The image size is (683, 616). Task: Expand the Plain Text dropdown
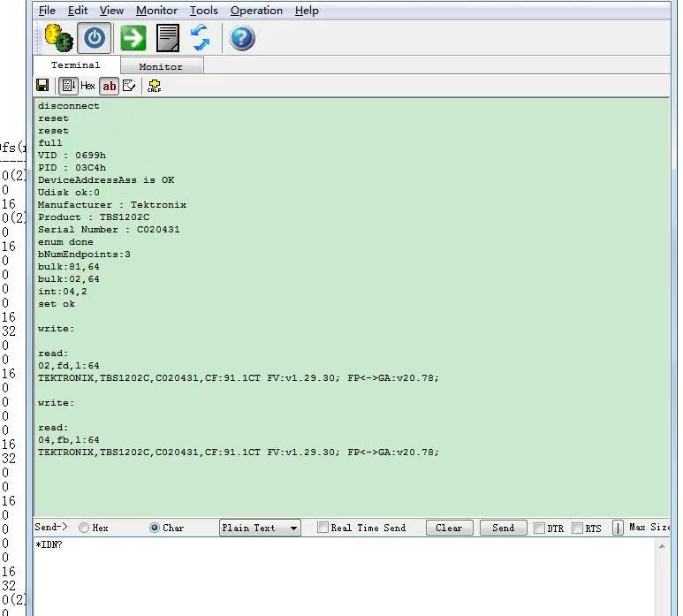tap(260, 528)
